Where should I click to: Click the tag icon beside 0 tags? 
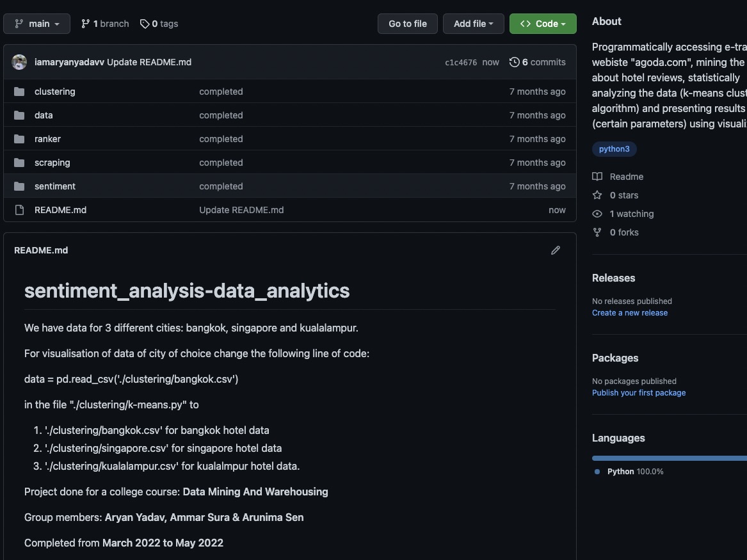145,24
